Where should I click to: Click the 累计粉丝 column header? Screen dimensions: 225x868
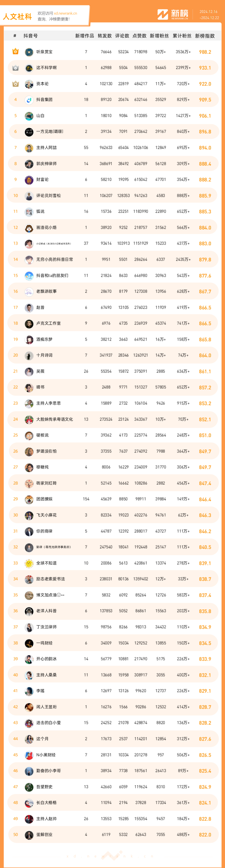click(182, 36)
